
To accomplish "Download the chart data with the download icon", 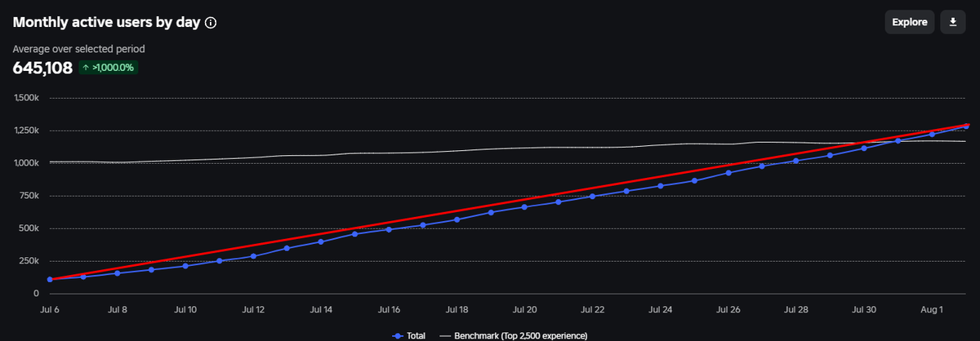I will [x=953, y=23].
